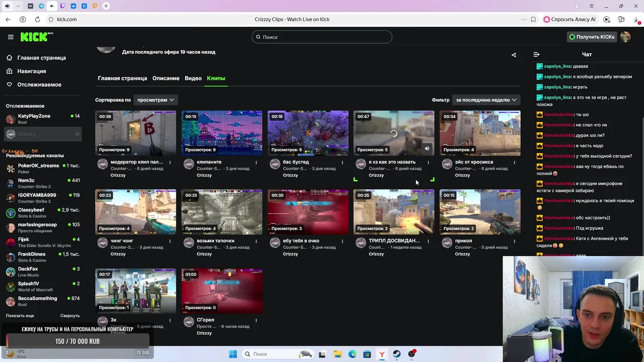Open recommended channel Nem3c
The width and height of the screenshot is (644, 362).
[43, 183]
